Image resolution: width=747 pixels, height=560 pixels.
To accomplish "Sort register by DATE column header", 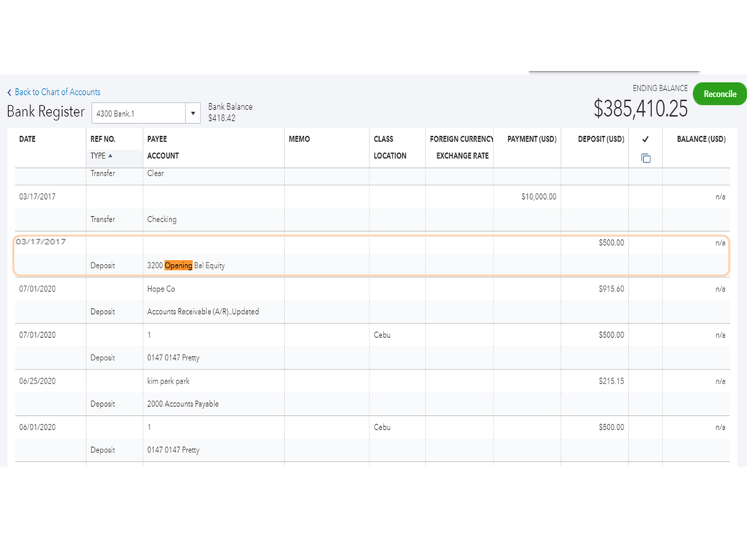I will [x=28, y=139].
